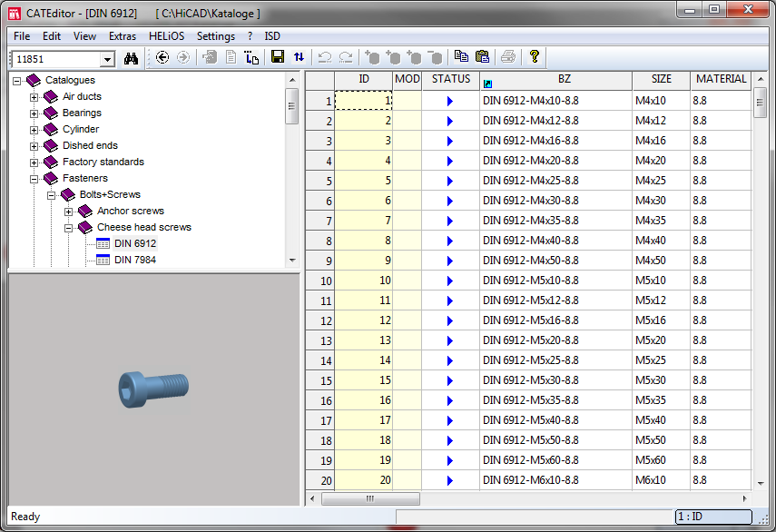Click the blue BZ column header icon
Image resolution: width=776 pixels, height=532 pixels.
click(488, 84)
